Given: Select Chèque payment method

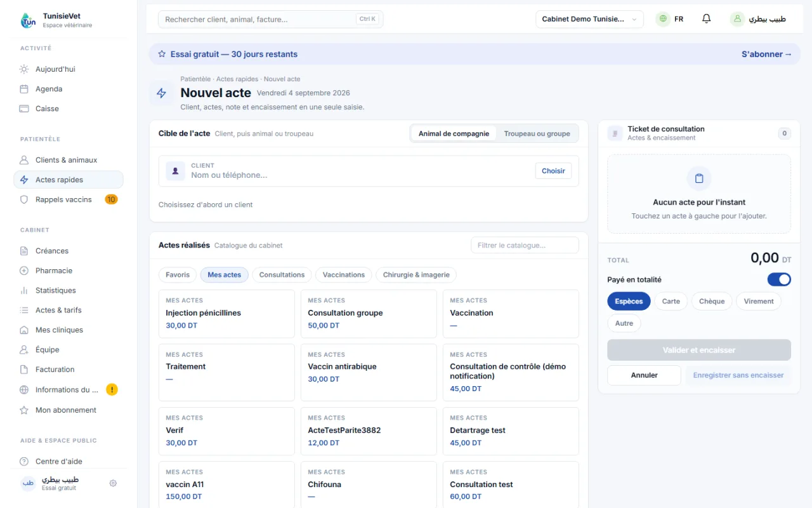Looking at the screenshot, I should pyautogui.click(x=712, y=302).
